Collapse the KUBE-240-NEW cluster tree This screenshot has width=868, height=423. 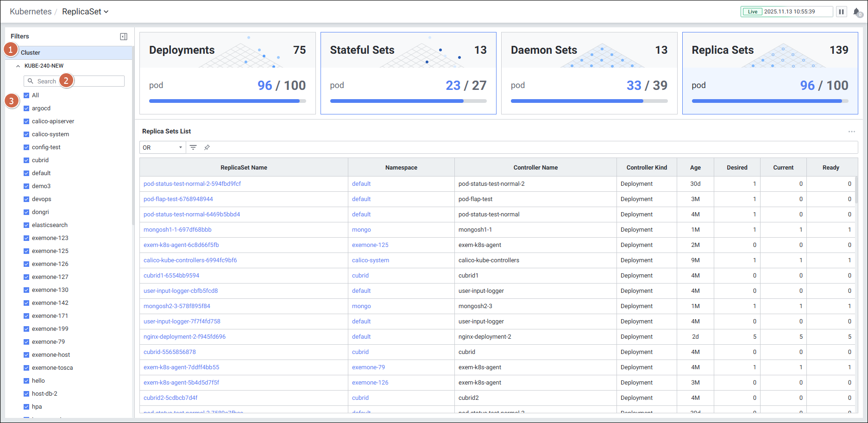point(18,66)
